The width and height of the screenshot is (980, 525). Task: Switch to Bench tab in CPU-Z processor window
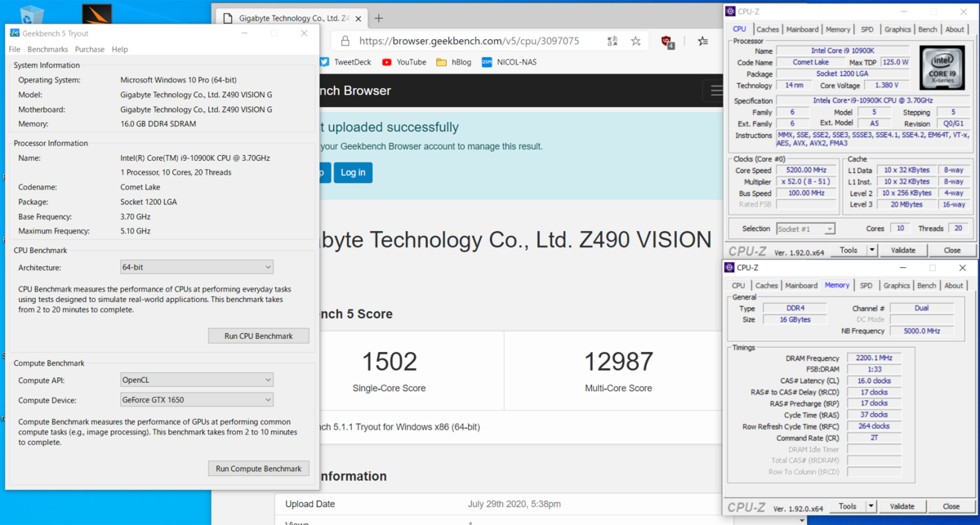[928, 29]
